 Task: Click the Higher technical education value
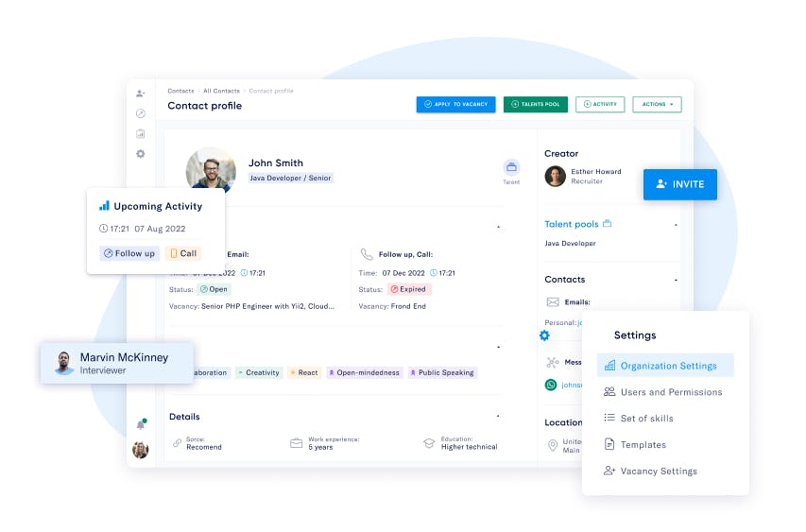click(470, 447)
